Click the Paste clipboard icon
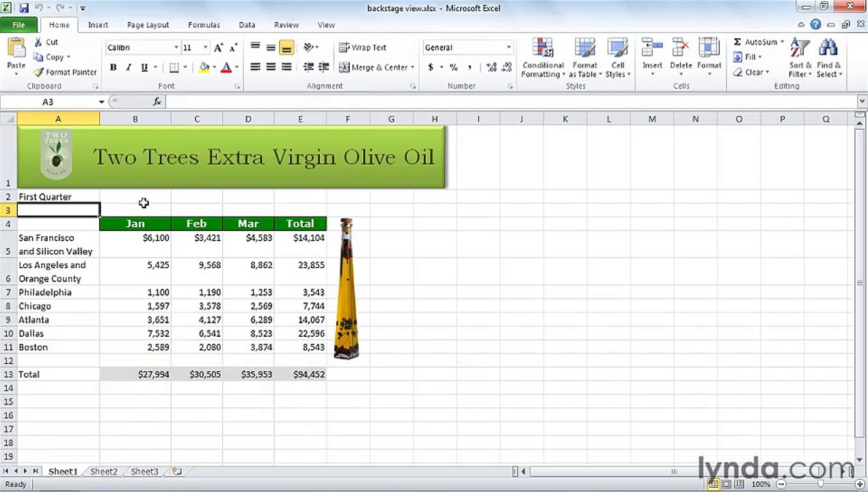868x492 pixels. click(16, 49)
